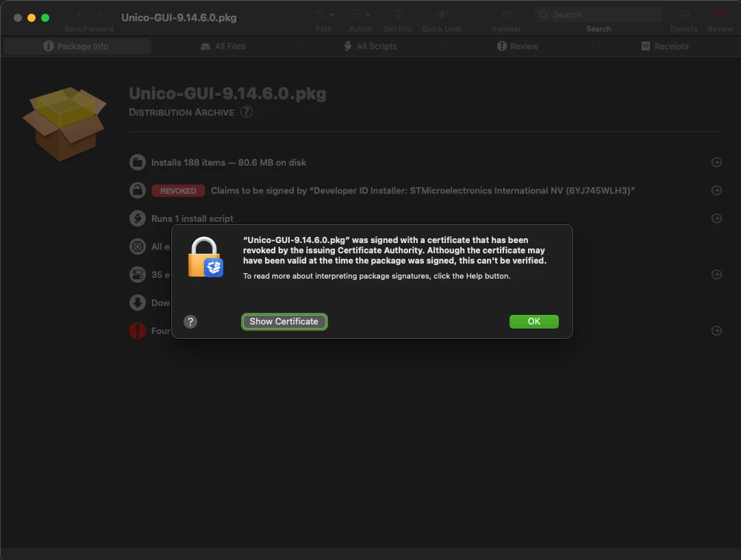Switch to the All Scripts tab
Screen dimensions: 741x560
click(370, 47)
